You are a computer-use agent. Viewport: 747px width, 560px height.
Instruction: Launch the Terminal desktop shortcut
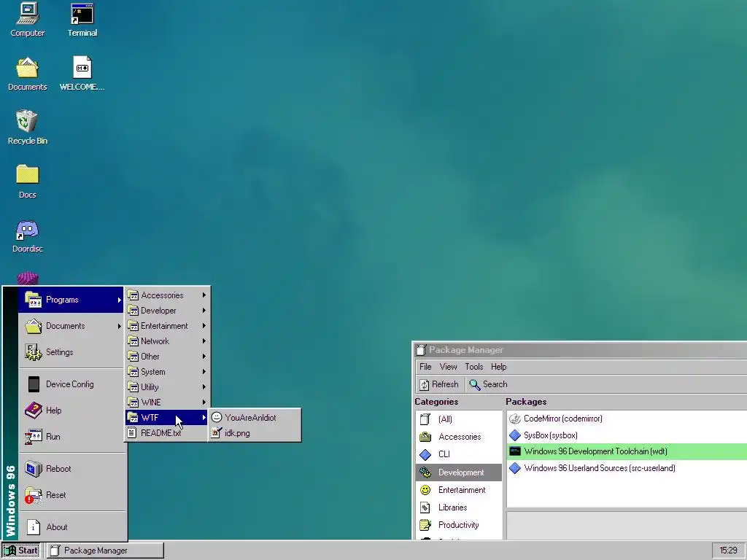coord(82,20)
